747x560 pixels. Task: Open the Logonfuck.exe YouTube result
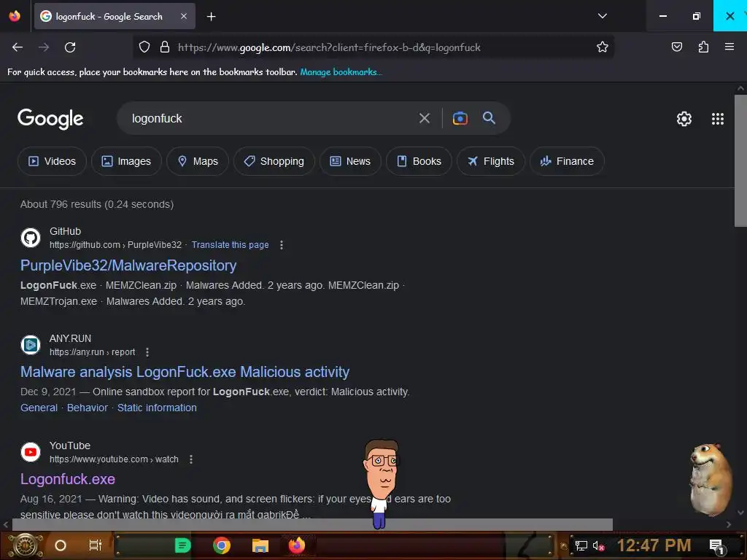(68, 479)
